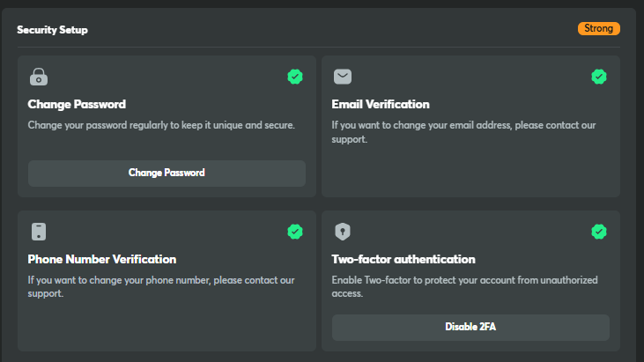The height and width of the screenshot is (362, 644).
Task: Select the Change Password card title
Action: pyautogui.click(x=77, y=104)
